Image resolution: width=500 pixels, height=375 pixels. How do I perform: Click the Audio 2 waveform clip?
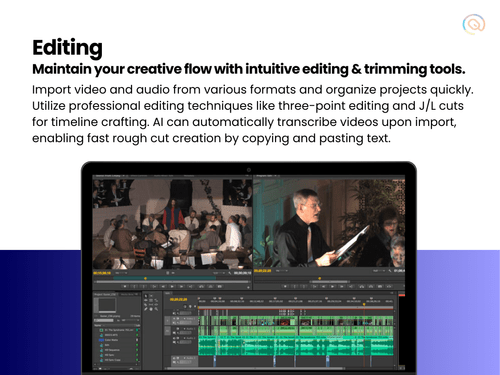[296, 346]
